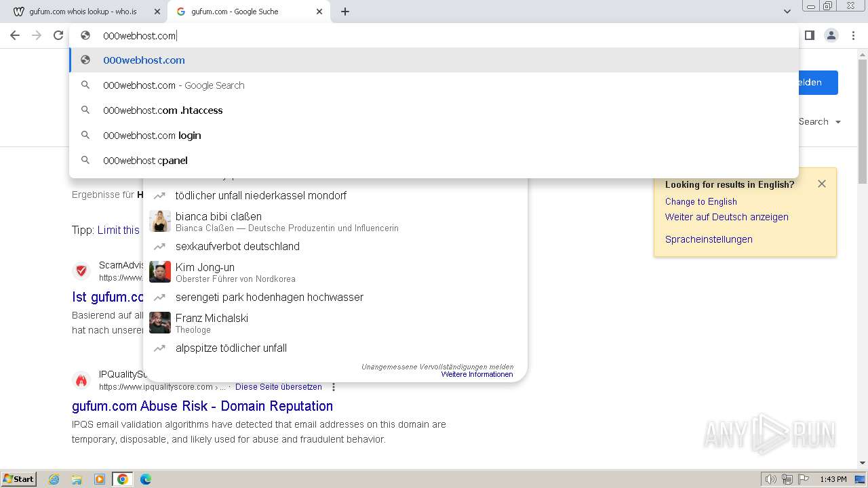Click search icon beside 'cpanel' suggestion
The height and width of the screenshot is (488, 868).
coord(85,161)
